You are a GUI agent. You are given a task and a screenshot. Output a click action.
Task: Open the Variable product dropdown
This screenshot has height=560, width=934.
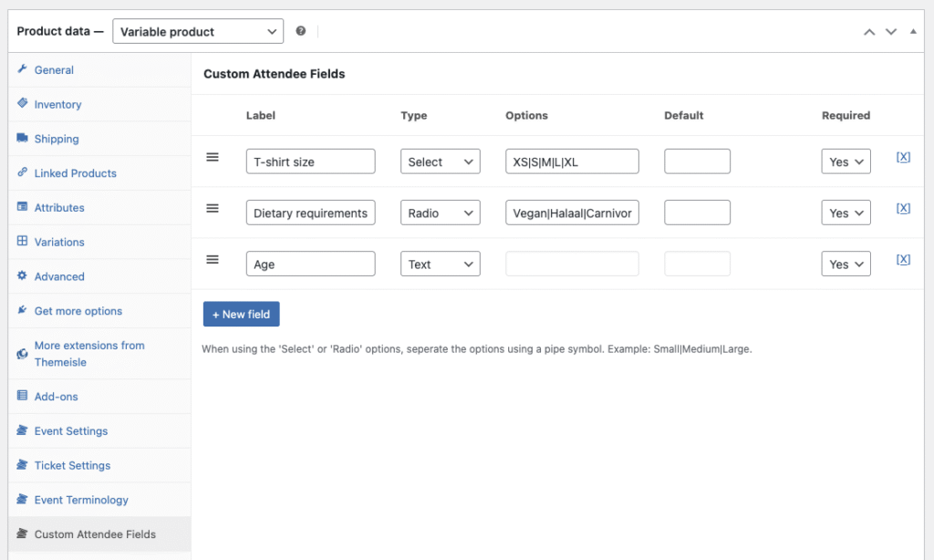(x=197, y=30)
